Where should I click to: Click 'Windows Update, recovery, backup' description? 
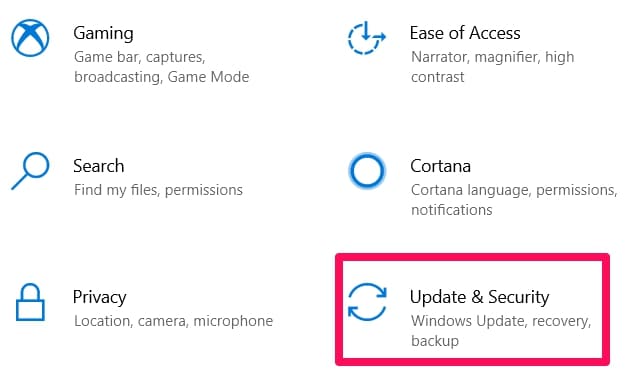click(x=501, y=331)
